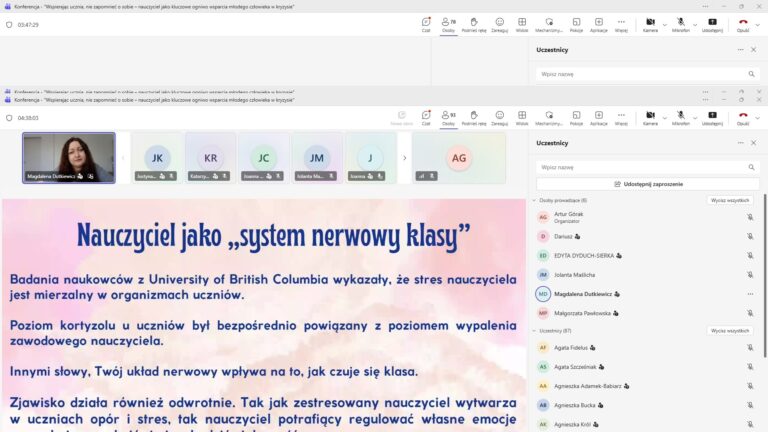Open Więcej menu in the 04:38:03 meeting
The width and height of the screenshot is (768, 432).
tap(621, 118)
